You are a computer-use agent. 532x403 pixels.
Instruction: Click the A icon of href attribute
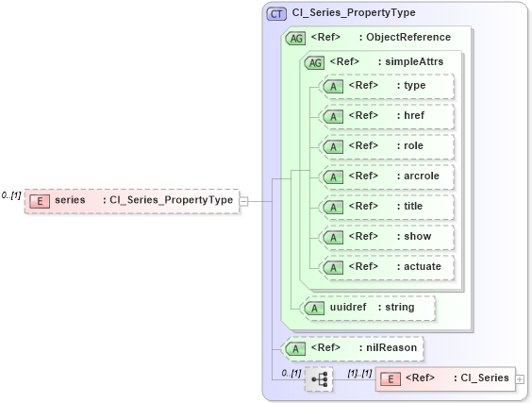pyautogui.click(x=333, y=117)
